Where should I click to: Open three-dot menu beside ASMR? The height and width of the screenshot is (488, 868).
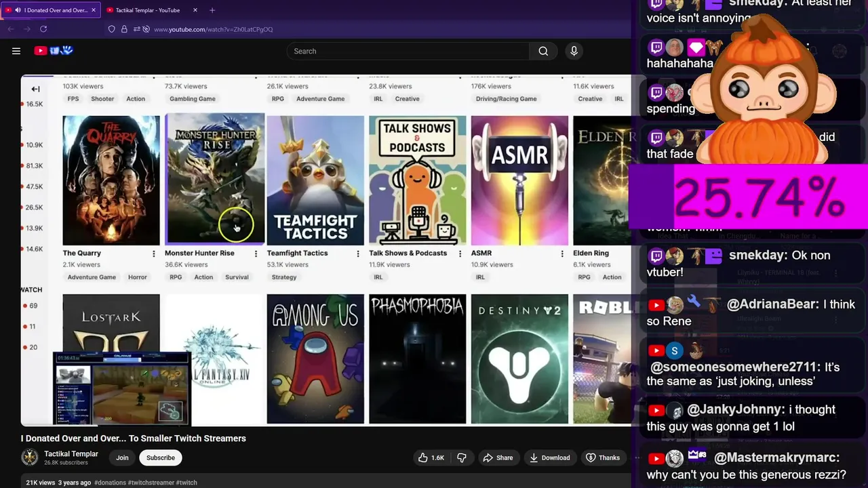coord(562,253)
